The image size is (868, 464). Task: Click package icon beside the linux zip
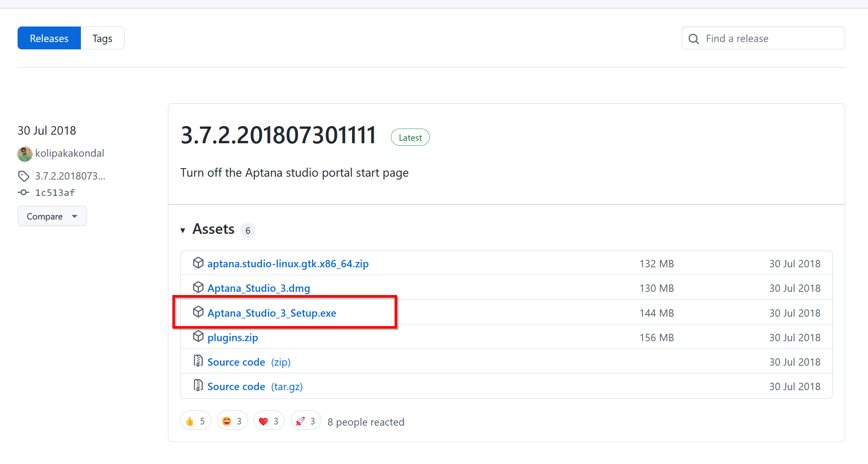(198, 263)
